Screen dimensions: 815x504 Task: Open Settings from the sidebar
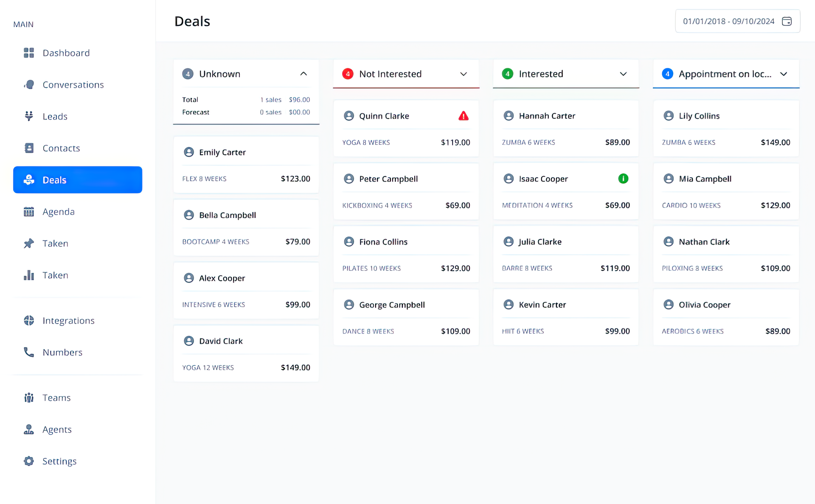(59, 461)
